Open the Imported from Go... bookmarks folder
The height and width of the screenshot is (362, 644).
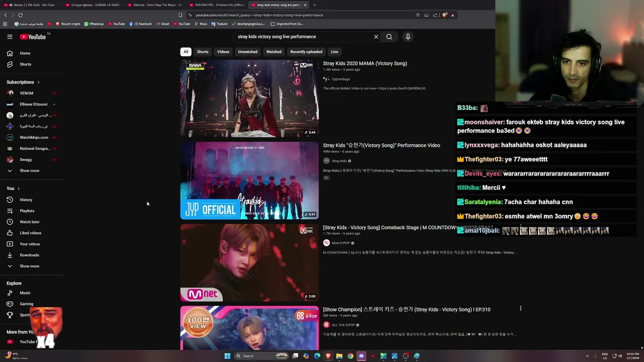pyautogui.click(x=287, y=24)
